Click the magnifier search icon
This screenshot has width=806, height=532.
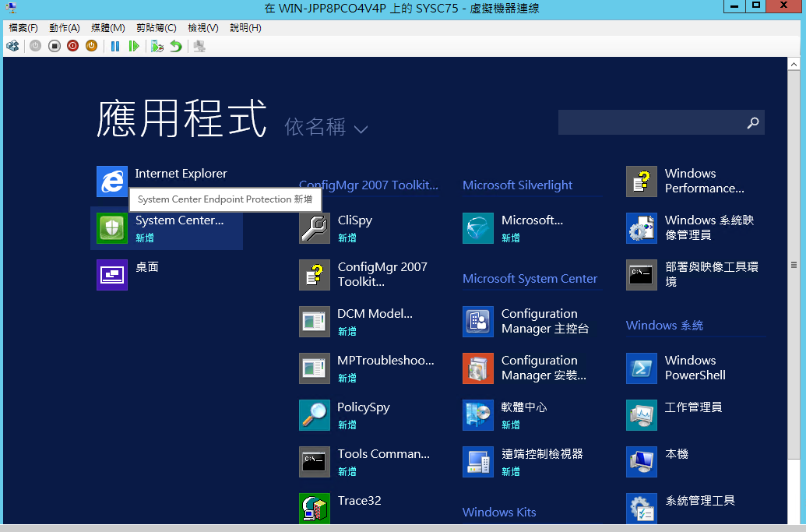(753, 123)
